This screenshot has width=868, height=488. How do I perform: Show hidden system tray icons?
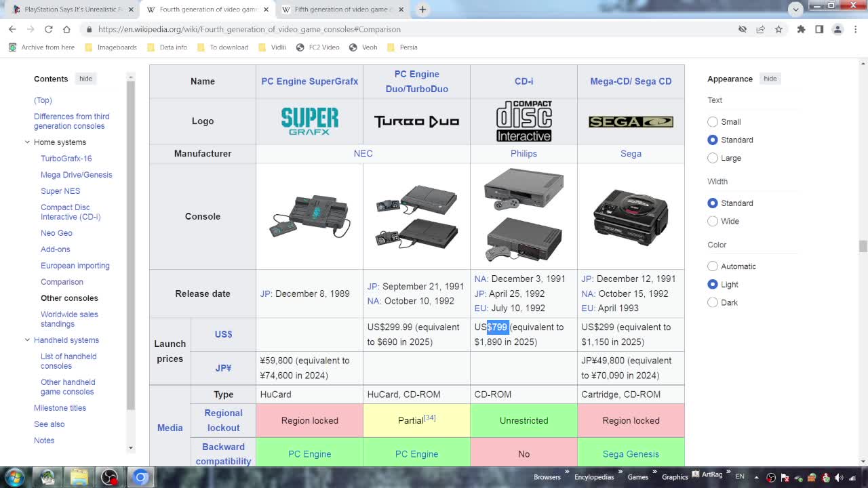coord(757,477)
